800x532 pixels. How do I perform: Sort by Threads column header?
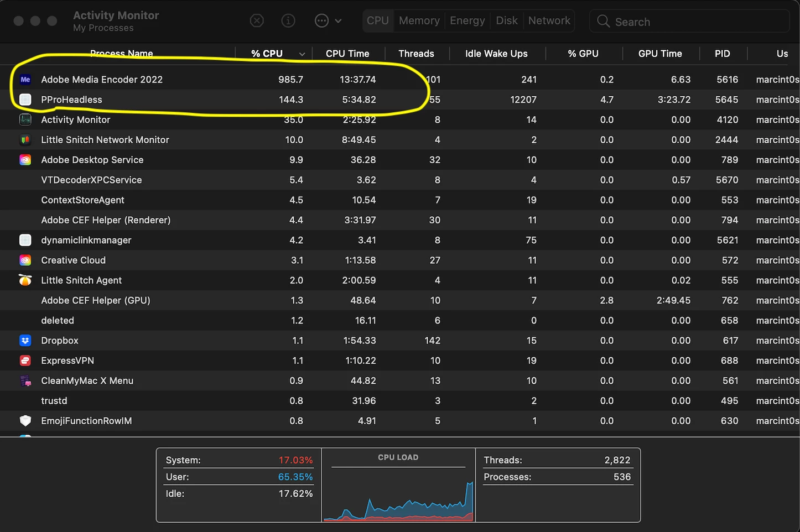point(416,54)
